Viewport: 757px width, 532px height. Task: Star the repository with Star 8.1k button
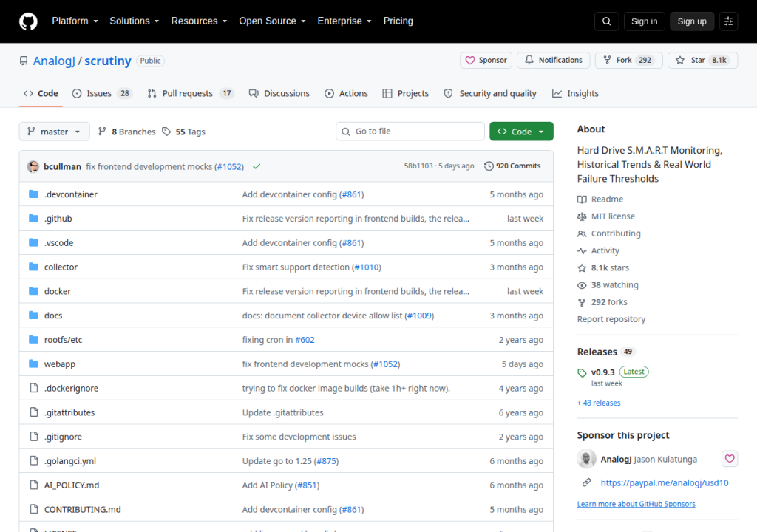pyautogui.click(x=702, y=61)
